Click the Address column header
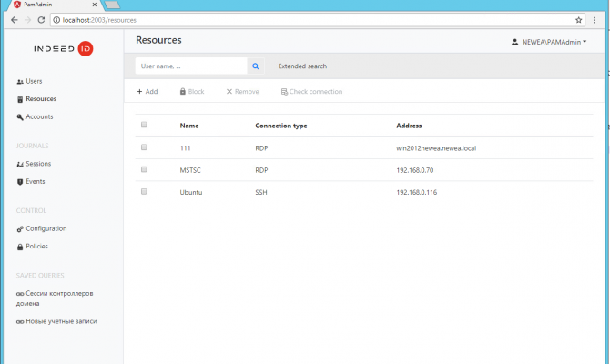 pos(409,126)
